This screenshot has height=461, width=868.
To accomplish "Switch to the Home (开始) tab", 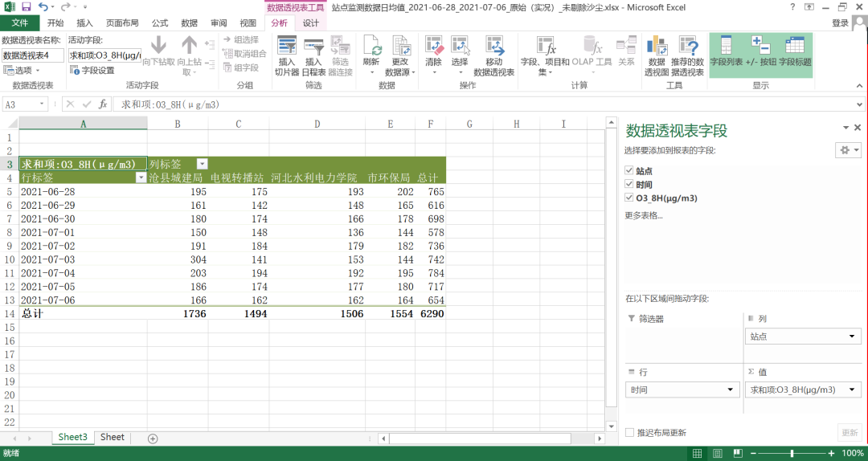I will [x=55, y=22].
